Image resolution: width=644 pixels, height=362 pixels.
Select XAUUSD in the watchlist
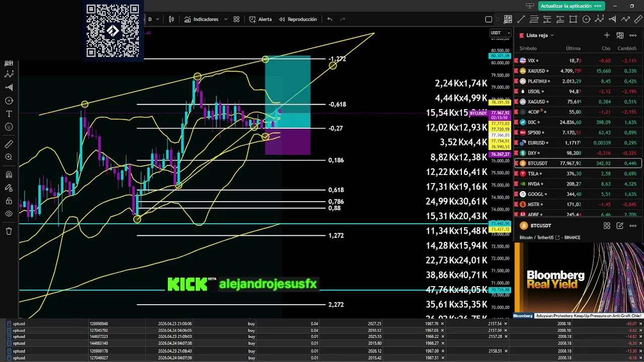tap(578, 71)
